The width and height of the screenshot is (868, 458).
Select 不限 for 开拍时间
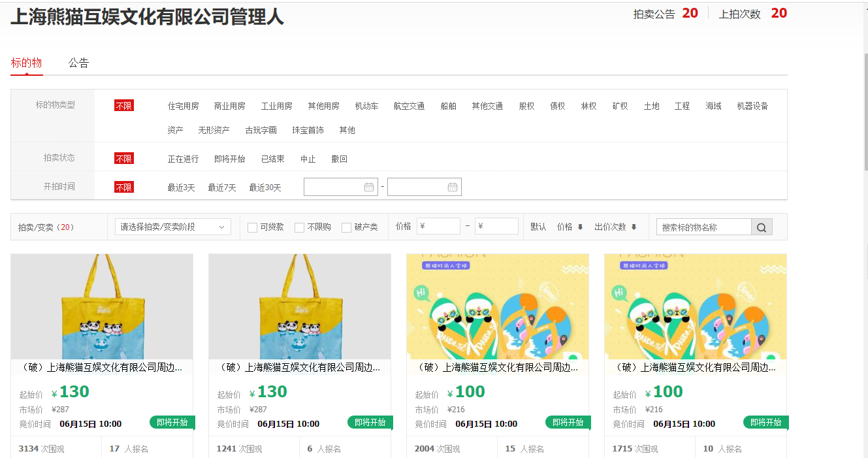pyautogui.click(x=124, y=188)
